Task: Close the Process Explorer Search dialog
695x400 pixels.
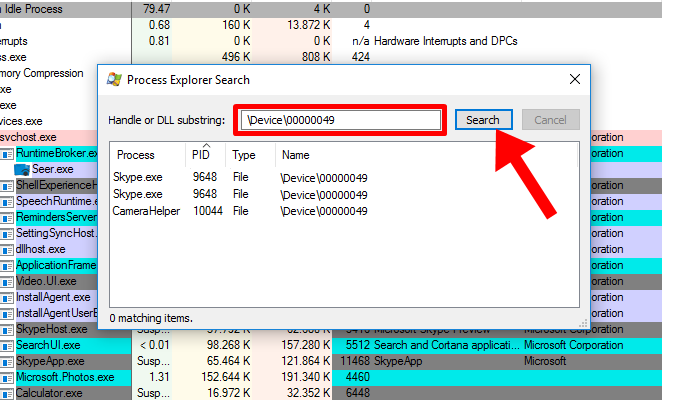Action: click(x=575, y=79)
